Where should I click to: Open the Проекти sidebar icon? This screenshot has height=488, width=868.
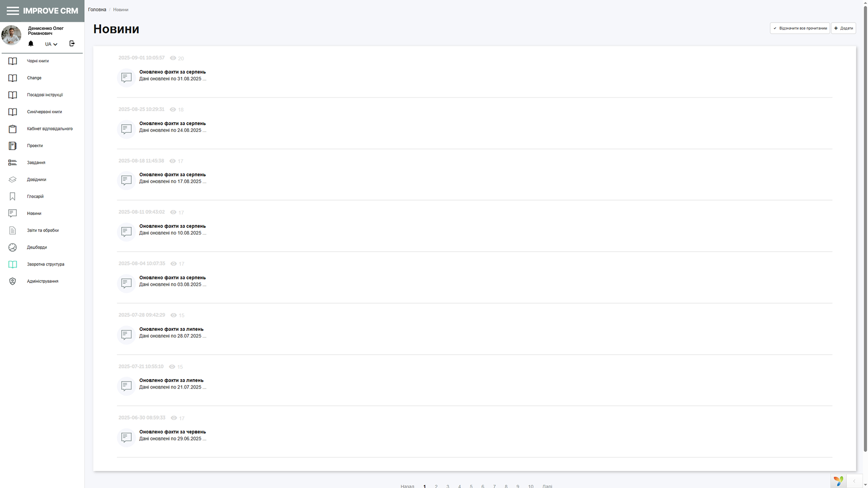click(13, 146)
